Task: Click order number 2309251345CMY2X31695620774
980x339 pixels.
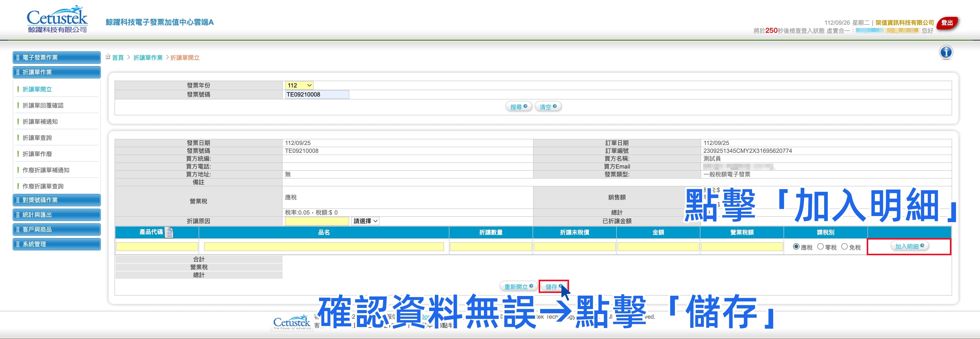Action: 748,151
